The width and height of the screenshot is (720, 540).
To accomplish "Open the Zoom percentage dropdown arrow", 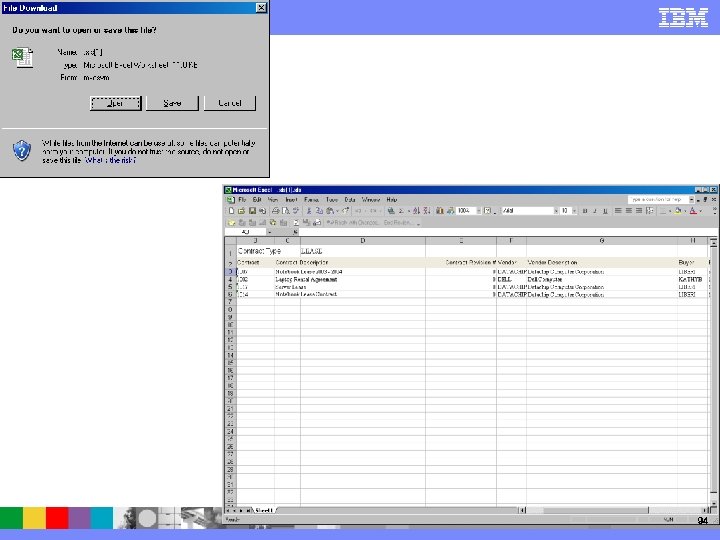I will [478, 211].
